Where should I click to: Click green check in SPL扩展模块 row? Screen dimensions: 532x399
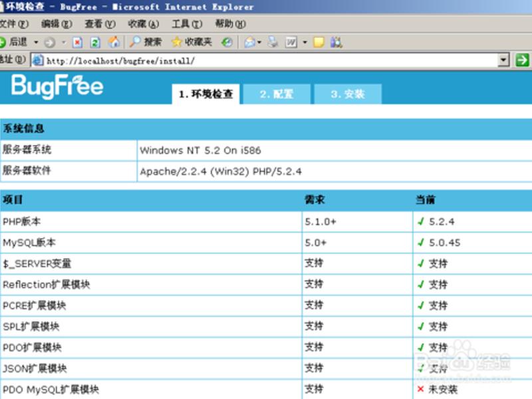421,327
